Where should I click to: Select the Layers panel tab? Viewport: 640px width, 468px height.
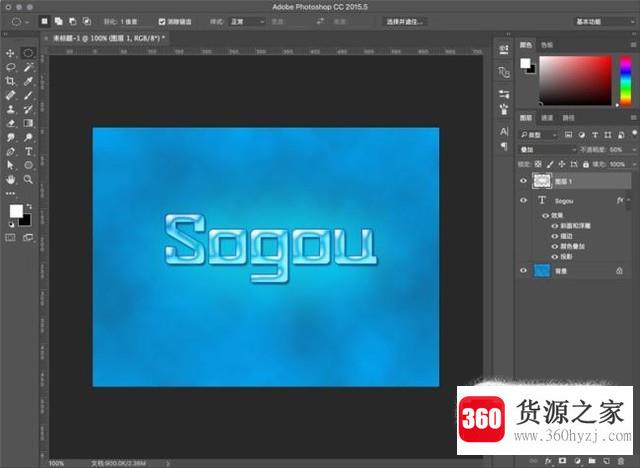click(526, 118)
